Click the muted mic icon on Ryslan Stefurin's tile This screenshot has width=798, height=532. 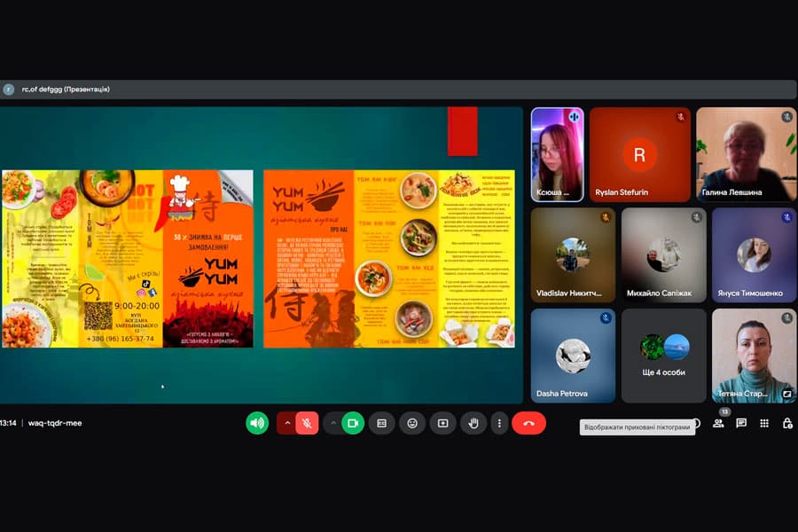(x=680, y=116)
